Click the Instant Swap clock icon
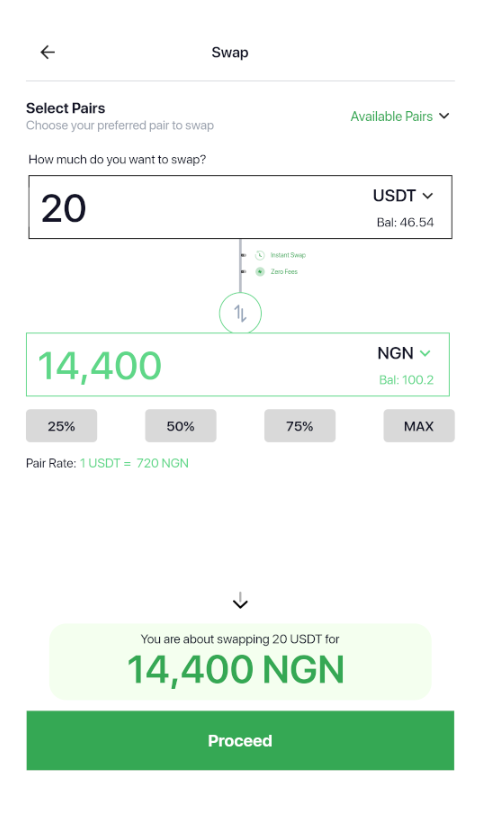This screenshot has height=837, width=481. click(x=259, y=255)
